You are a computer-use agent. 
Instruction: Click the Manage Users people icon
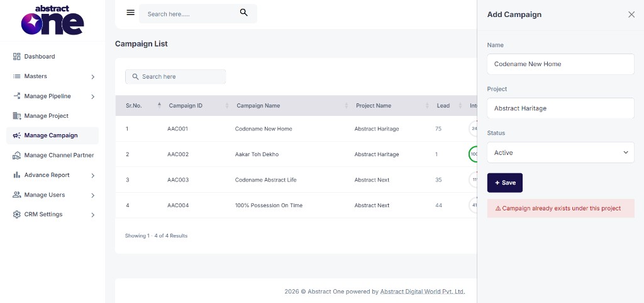tap(17, 195)
